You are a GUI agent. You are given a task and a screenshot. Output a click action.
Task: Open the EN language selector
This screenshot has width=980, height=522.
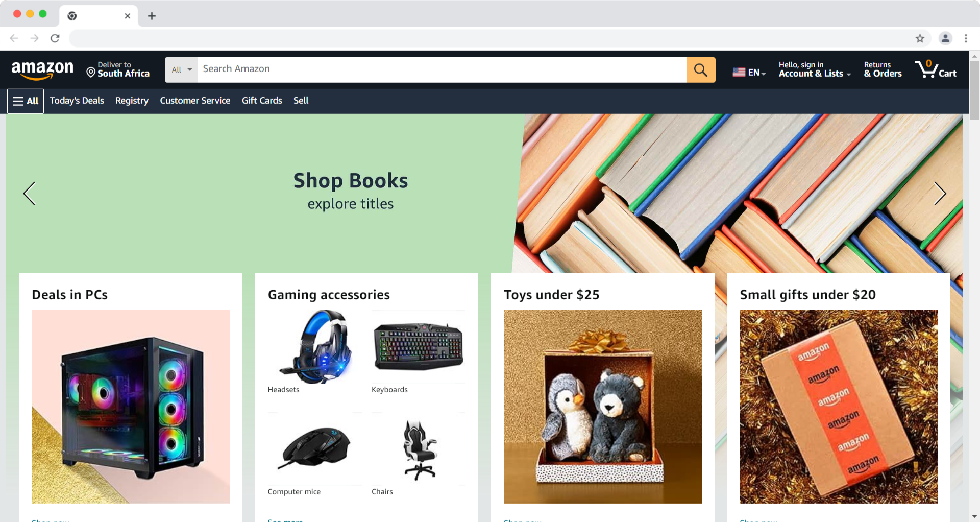click(x=749, y=73)
